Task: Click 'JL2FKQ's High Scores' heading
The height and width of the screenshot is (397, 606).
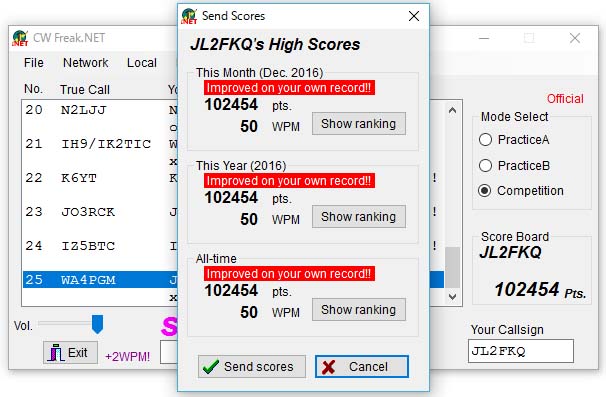Action: pos(275,44)
